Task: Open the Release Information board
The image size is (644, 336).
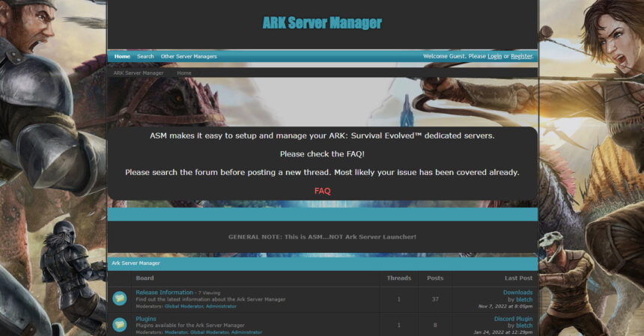Action: point(164,292)
